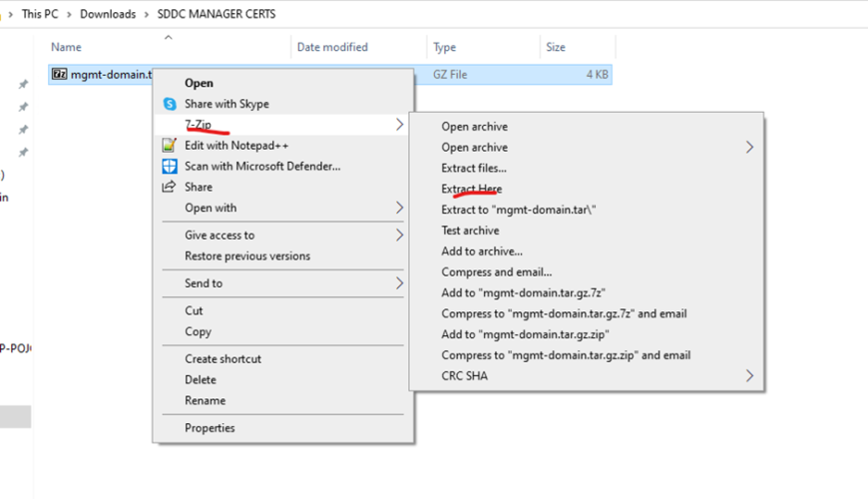Expand the 7-Zip submenu arrow
Image resolution: width=868 pixels, height=499 pixels.
(x=399, y=125)
